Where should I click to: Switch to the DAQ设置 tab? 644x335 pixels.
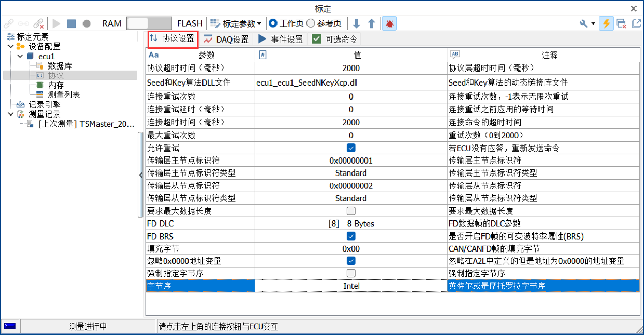[226, 39]
